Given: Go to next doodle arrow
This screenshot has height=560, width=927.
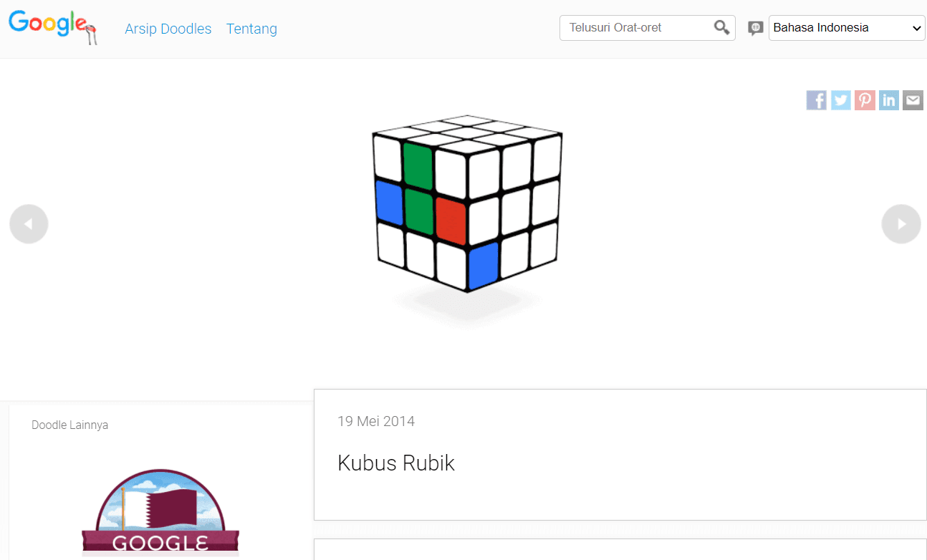Looking at the screenshot, I should point(900,224).
